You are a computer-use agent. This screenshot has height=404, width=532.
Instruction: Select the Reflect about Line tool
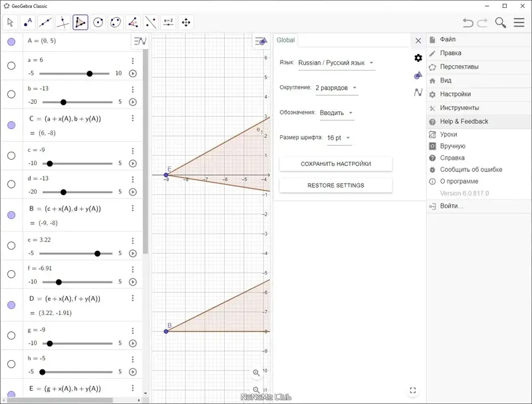tap(151, 23)
